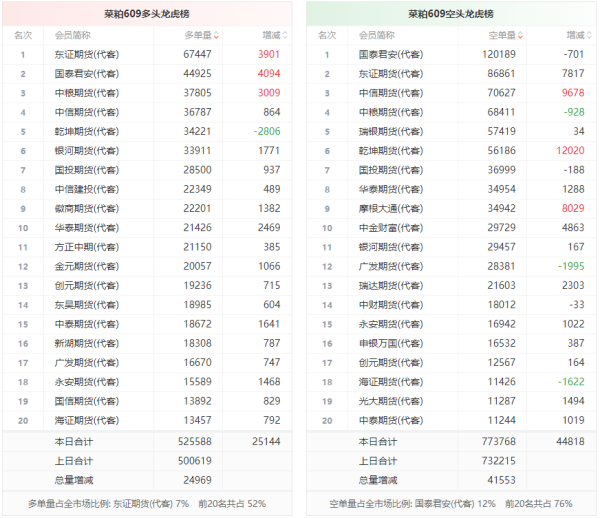The width and height of the screenshot is (600, 518).
Task: Click long table net change 24969
Action: point(197,480)
